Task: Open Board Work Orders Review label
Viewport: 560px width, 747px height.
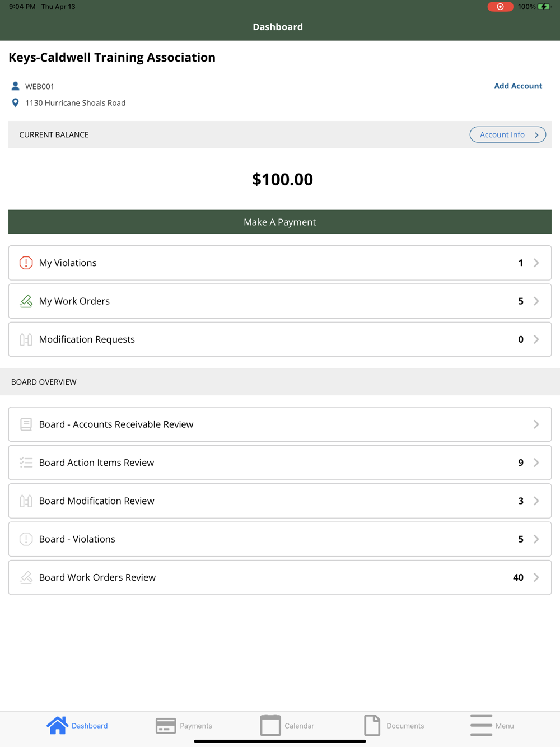Action: [x=97, y=577]
